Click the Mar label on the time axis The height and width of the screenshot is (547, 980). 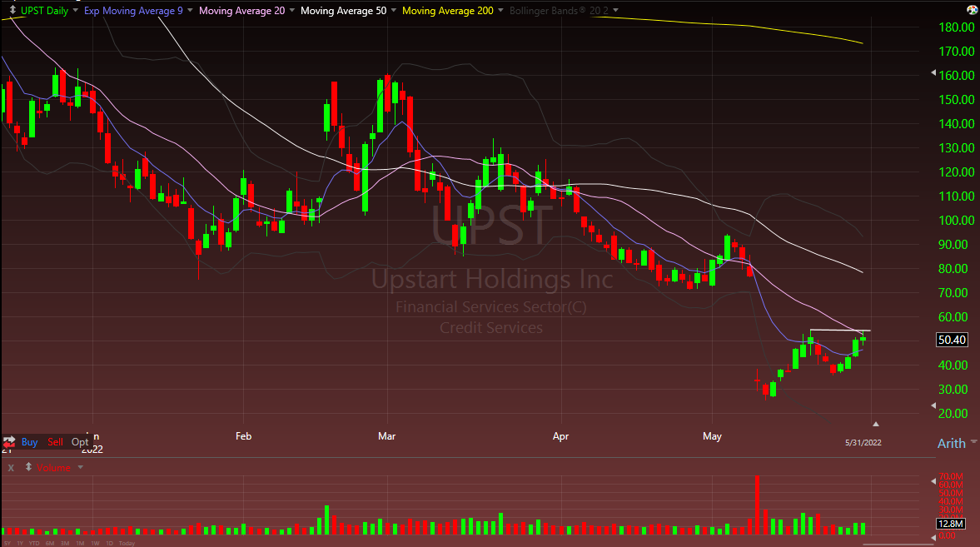click(387, 436)
